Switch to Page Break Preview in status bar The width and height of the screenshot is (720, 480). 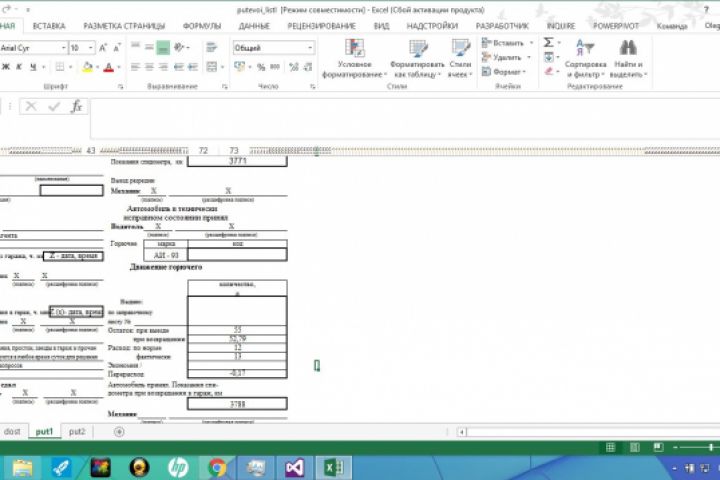[x=658, y=447]
